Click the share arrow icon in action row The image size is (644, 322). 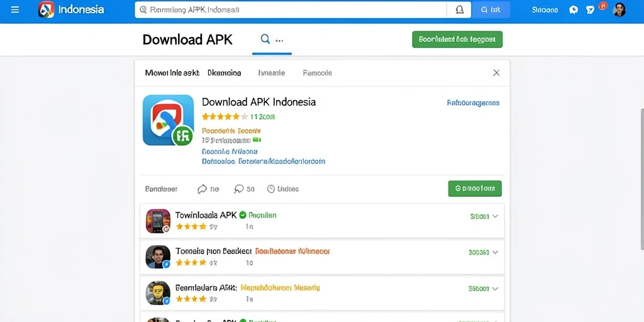click(202, 189)
